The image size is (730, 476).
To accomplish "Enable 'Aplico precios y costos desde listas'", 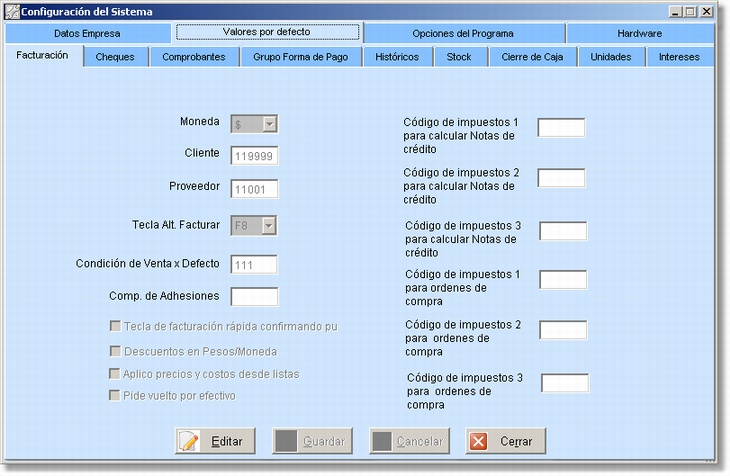I will point(115,373).
